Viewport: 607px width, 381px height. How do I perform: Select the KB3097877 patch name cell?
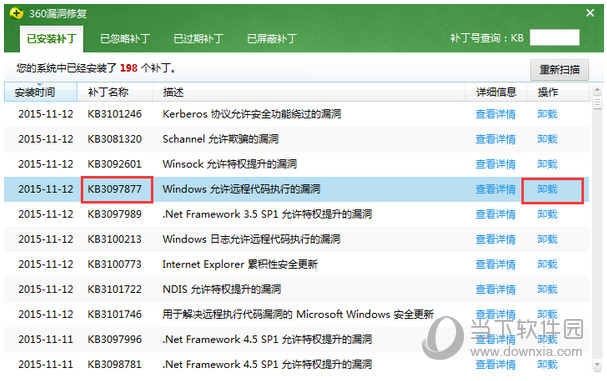[x=115, y=189]
